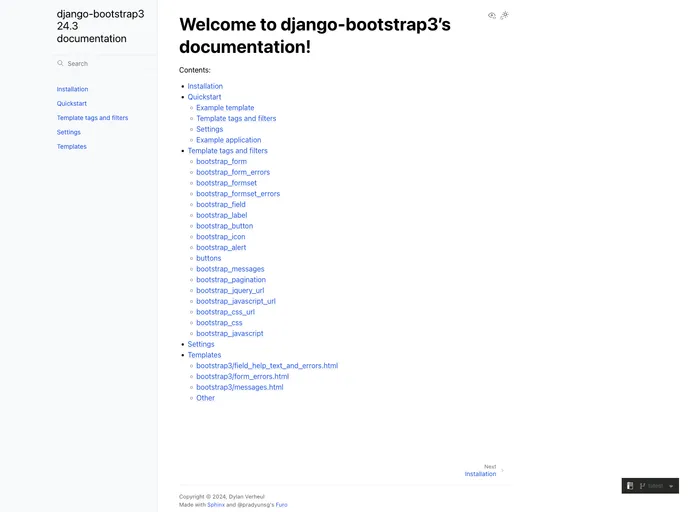Open the bootstrap_css link
This screenshot has height=512, width=688.
pyautogui.click(x=219, y=322)
